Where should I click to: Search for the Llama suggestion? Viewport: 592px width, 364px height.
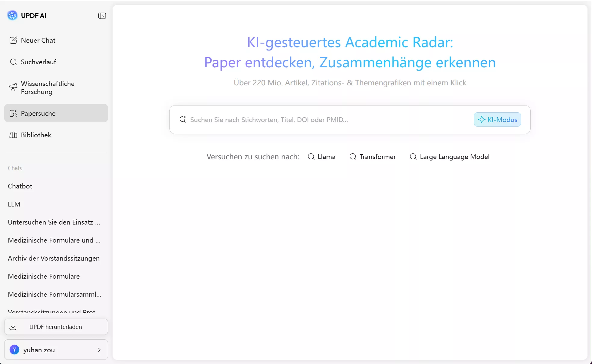[x=322, y=157]
